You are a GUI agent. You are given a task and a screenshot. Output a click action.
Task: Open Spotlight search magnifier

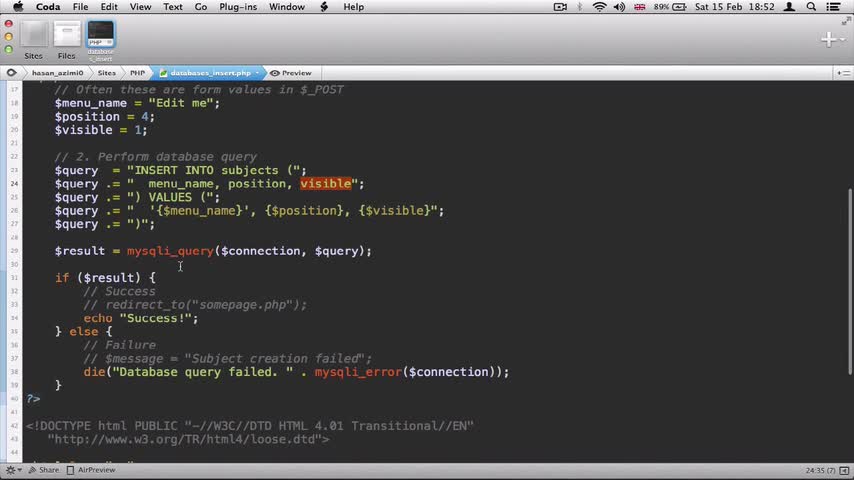pos(811,7)
